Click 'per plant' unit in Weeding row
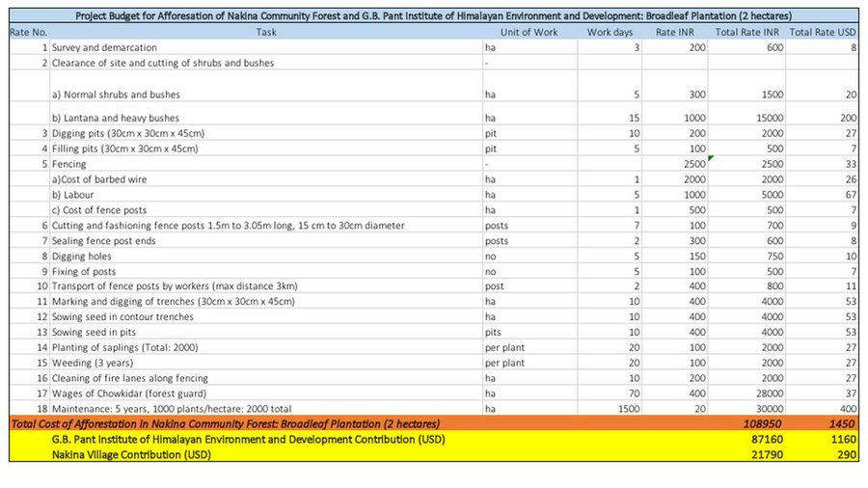Image resolution: width=868 pixels, height=488 pixels. 504,363
